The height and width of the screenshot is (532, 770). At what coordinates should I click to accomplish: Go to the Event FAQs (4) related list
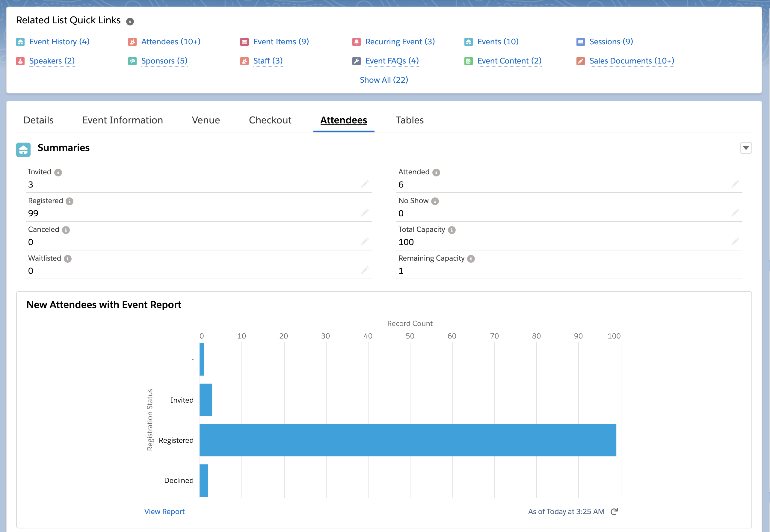coord(392,61)
